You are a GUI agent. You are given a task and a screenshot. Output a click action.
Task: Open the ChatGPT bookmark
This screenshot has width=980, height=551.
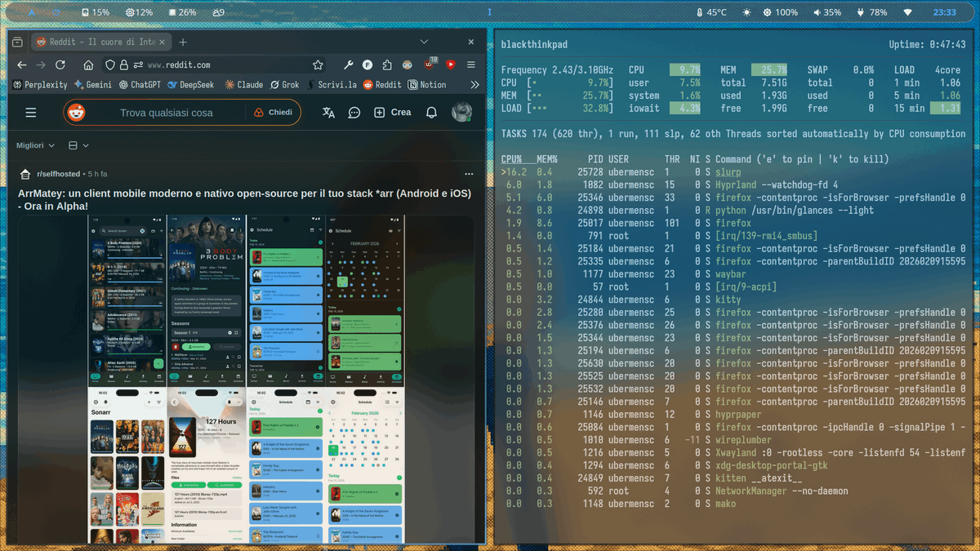140,85
